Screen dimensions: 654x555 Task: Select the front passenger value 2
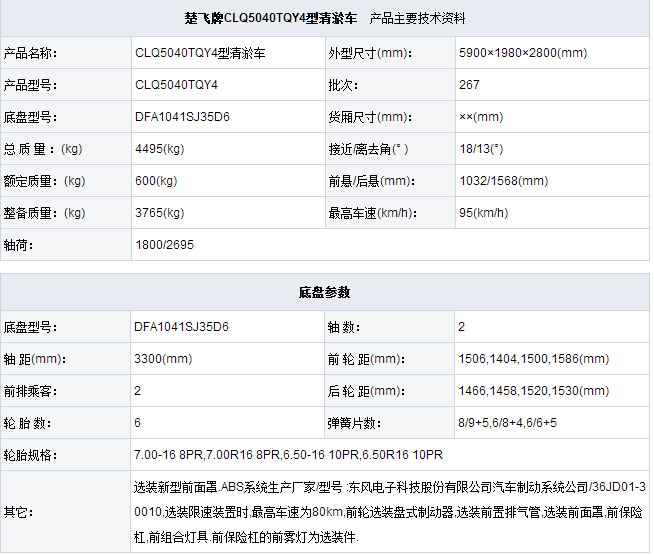tap(138, 391)
